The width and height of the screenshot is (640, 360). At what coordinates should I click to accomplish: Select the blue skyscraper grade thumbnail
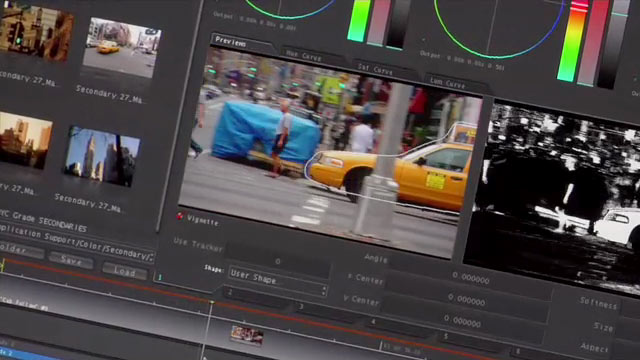(102, 156)
